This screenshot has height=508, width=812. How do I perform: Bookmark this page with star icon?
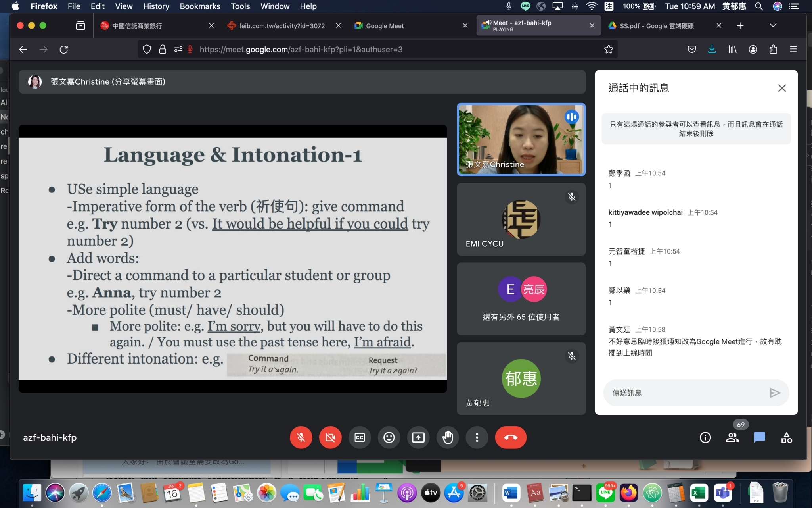pos(608,49)
